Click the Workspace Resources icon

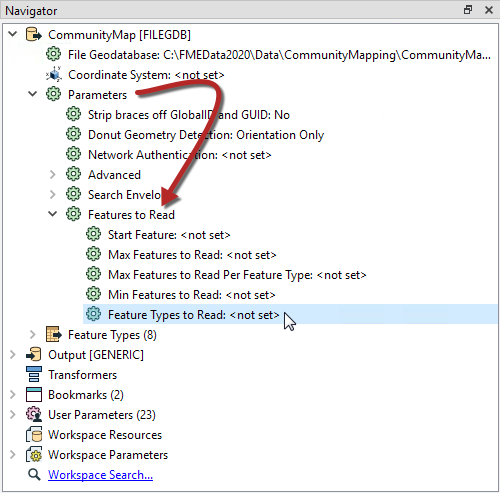[34, 435]
